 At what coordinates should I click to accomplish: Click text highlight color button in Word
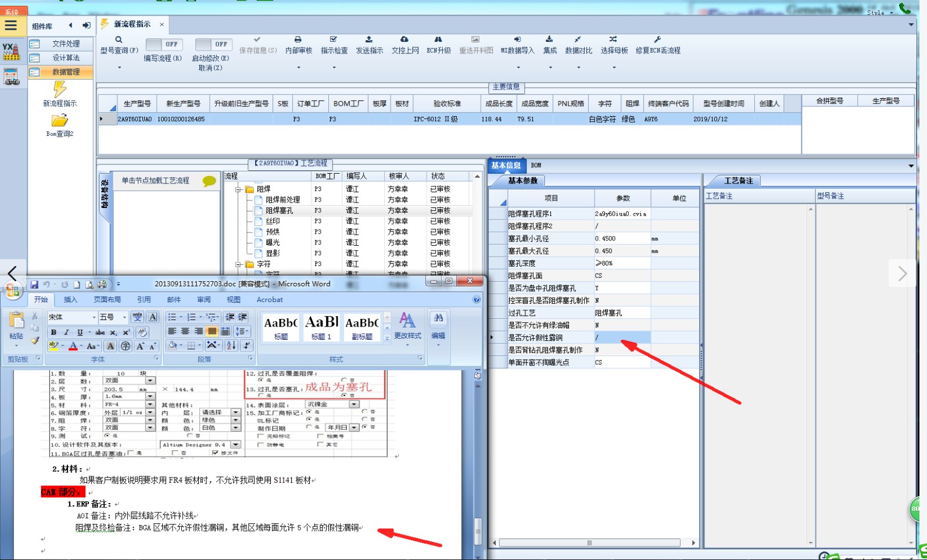click(53, 346)
